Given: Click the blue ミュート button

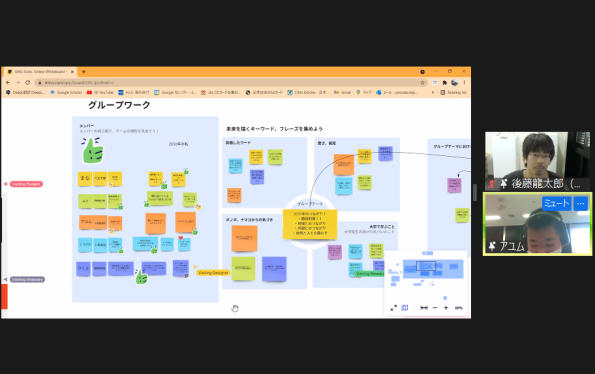Looking at the screenshot, I should coord(556,203).
